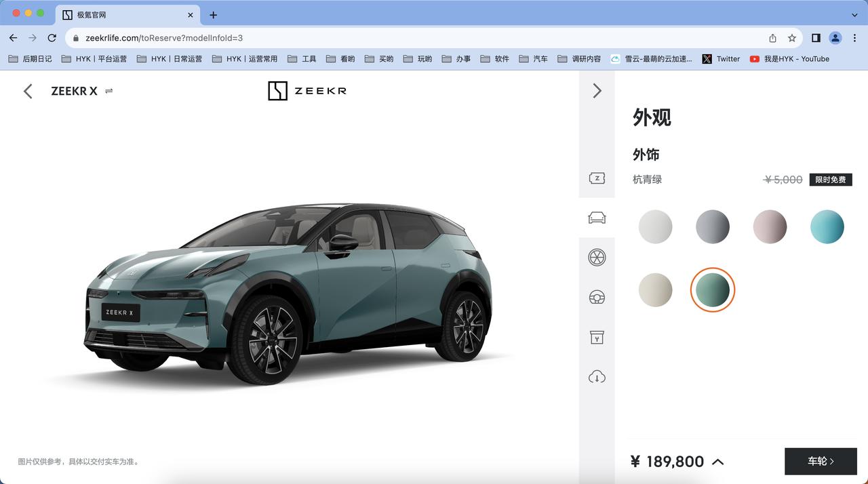
Task: Open the HYK | 日常运营 bookmark folder
Action: 170,59
